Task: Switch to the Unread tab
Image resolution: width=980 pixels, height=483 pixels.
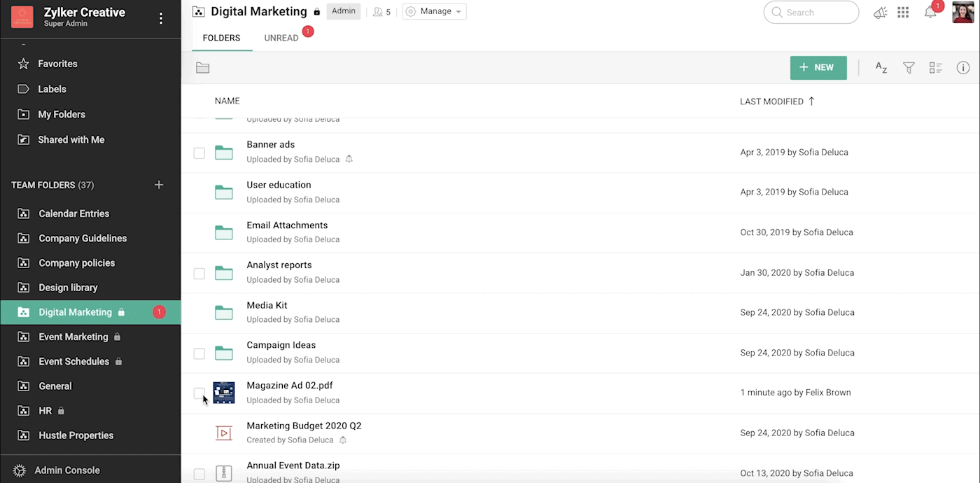Action: 281,38
